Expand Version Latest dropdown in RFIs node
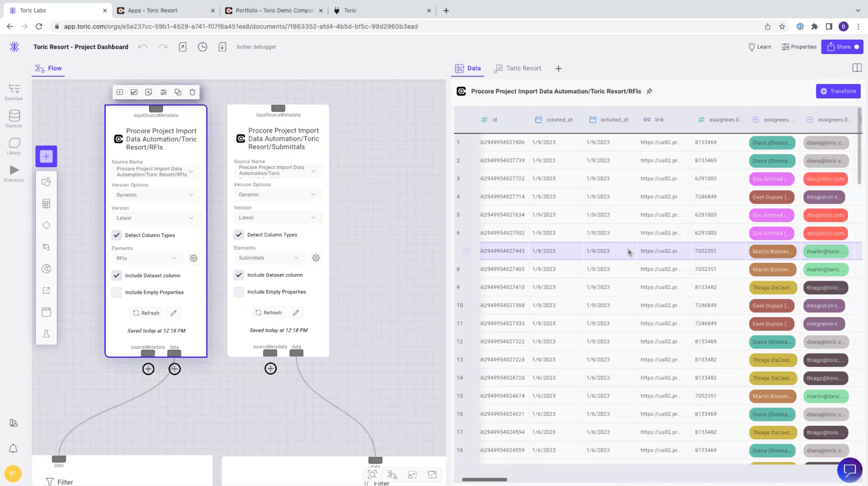 [156, 218]
